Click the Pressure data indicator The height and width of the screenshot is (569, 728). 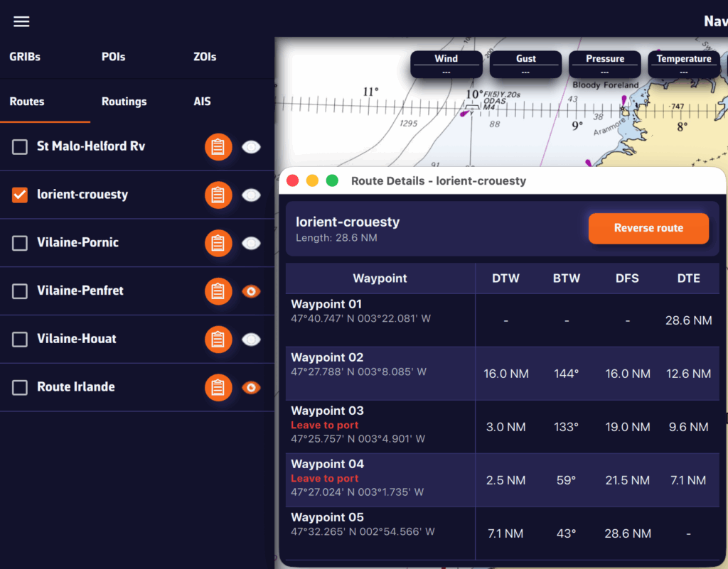tap(604, 64)
